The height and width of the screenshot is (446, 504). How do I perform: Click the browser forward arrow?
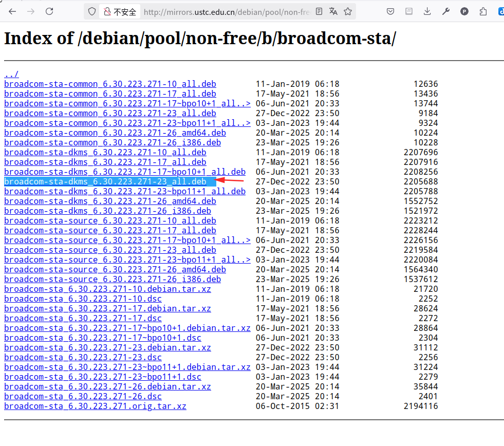pyautogui.click(x=31, y=12)
